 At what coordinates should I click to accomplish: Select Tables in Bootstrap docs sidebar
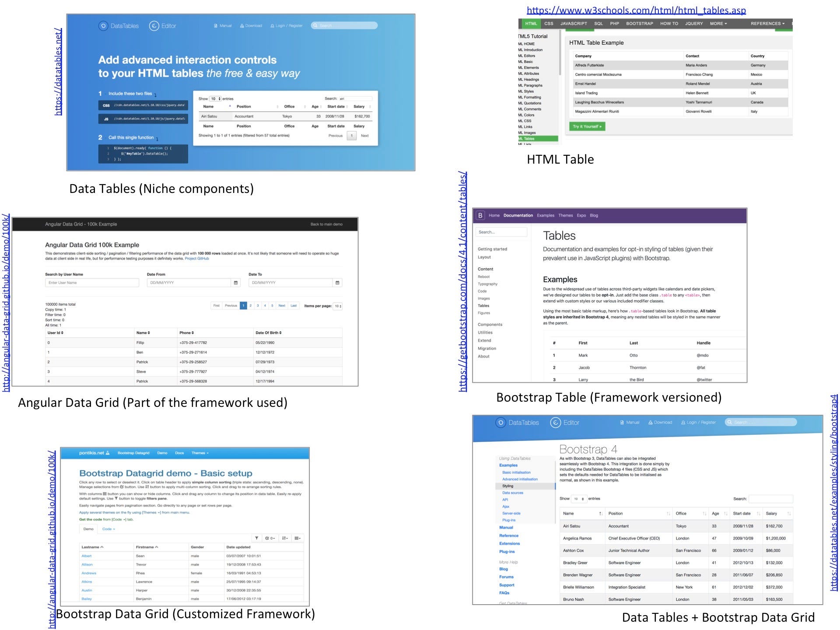(x=483, y=306)
